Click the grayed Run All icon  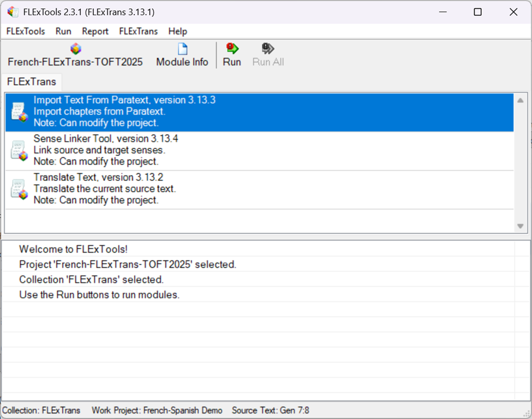[x=268, y=49]
